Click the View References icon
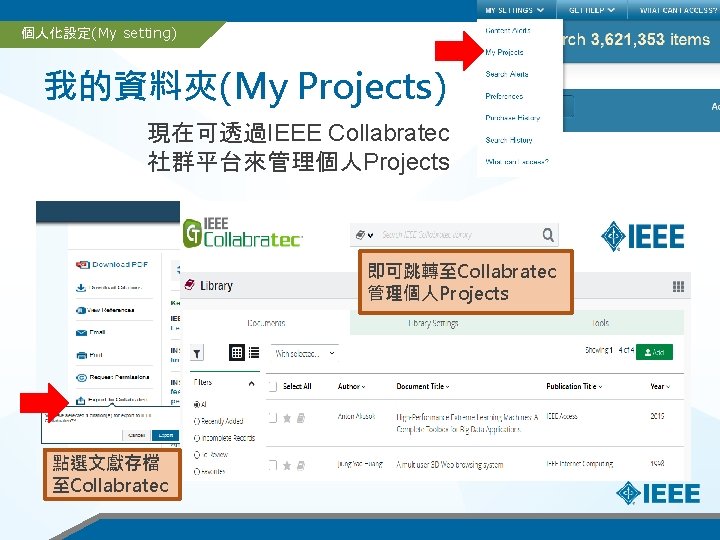The height and width of the screenshot is (540, 720). tap(81, 310)
